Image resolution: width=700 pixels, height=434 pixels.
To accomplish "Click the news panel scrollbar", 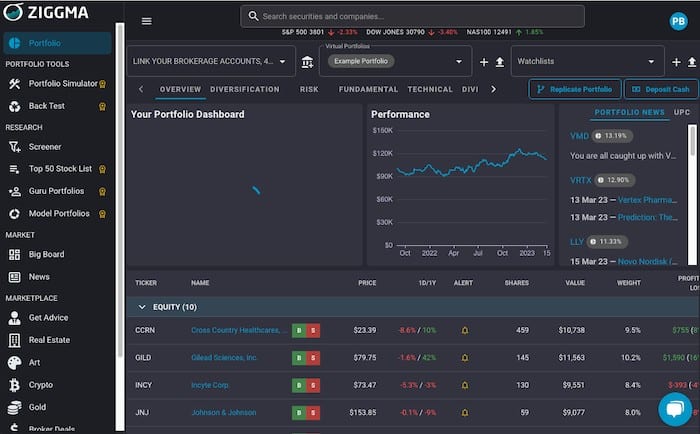I will point(692,141).
